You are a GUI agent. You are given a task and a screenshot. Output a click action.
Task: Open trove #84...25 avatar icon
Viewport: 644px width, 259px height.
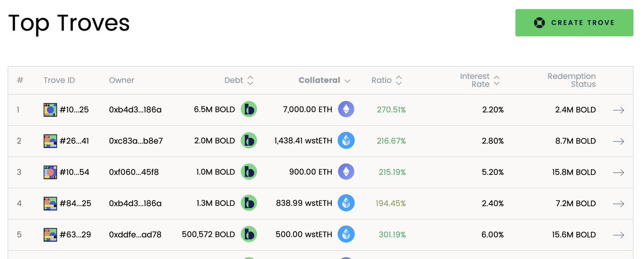point(50,204)
